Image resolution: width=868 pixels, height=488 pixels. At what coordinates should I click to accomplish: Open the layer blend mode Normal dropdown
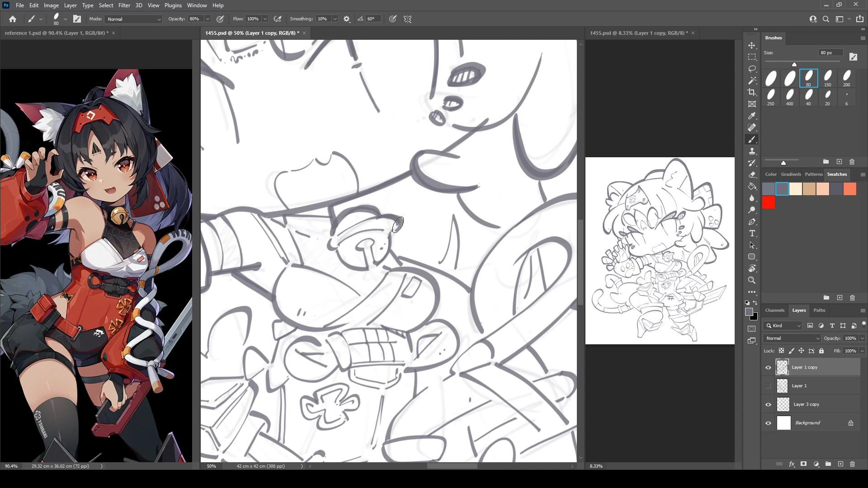click(x=792, y=338)
